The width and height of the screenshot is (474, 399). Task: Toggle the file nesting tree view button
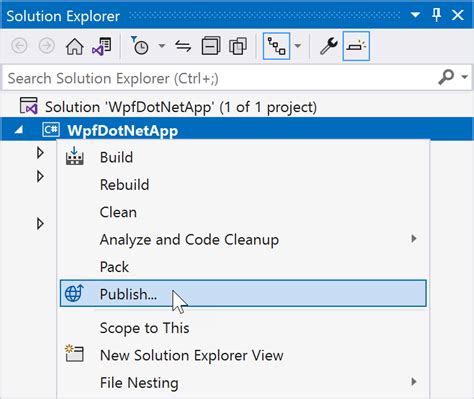click(x=276, y=46)
